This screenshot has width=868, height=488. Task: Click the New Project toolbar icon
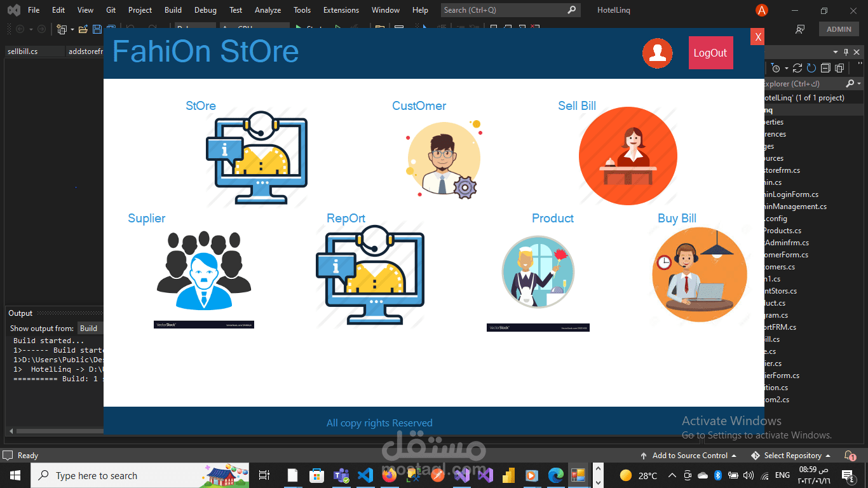(x=62, y=29)
